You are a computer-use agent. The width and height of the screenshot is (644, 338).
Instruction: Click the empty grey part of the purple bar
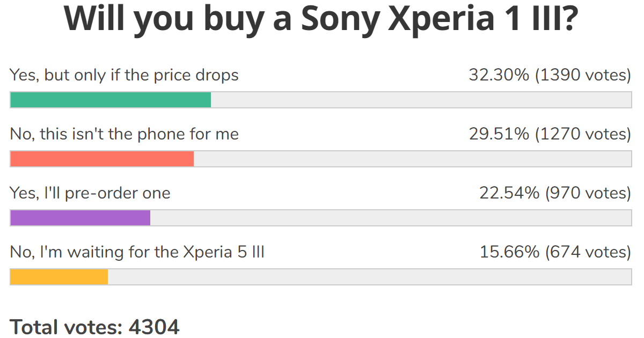pyautogui.click(x=391, y=218)
